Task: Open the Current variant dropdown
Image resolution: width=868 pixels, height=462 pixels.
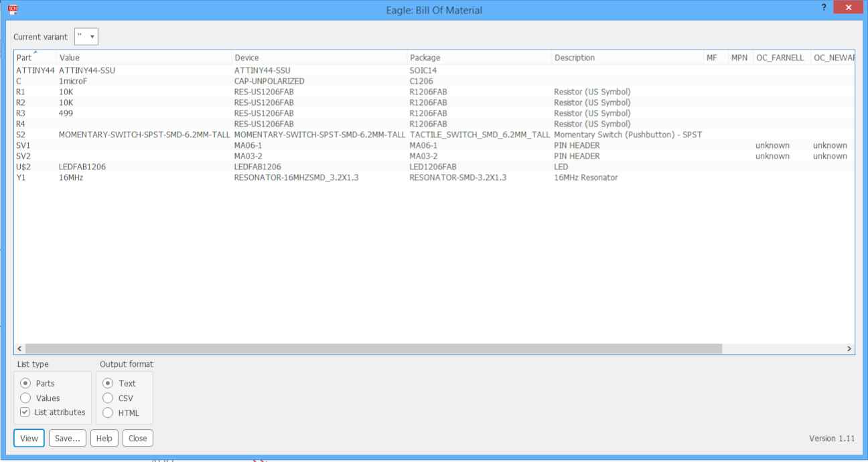Action: click(86, 37)
